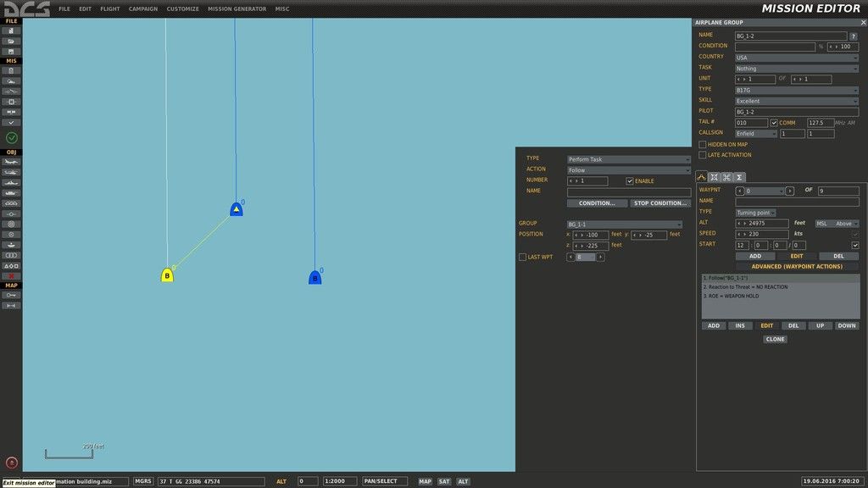Open the Country dropdown showing USA
The image size is (868, 488).
pyautogui.click(x=796, y=58)
